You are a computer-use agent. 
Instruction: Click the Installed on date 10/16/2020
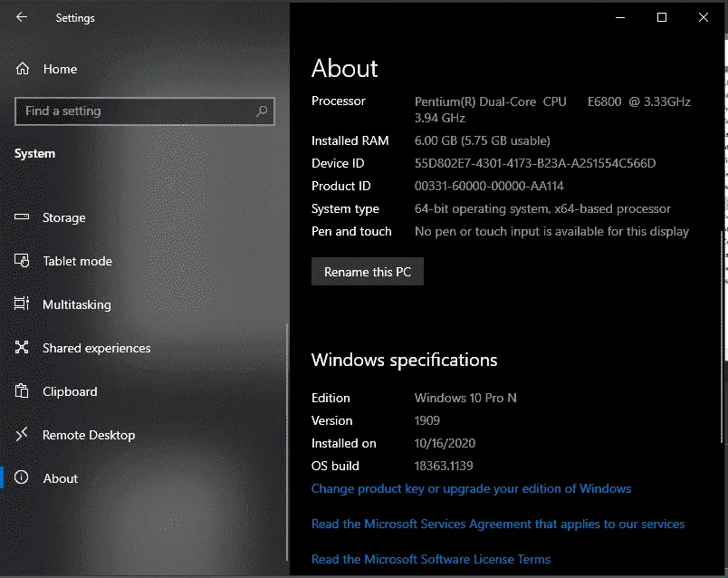[x=445, y=443]
